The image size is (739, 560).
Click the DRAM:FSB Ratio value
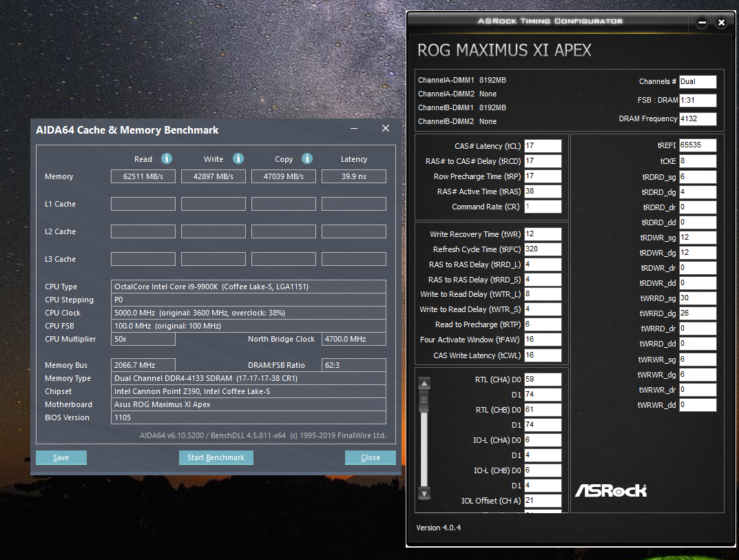354,365
